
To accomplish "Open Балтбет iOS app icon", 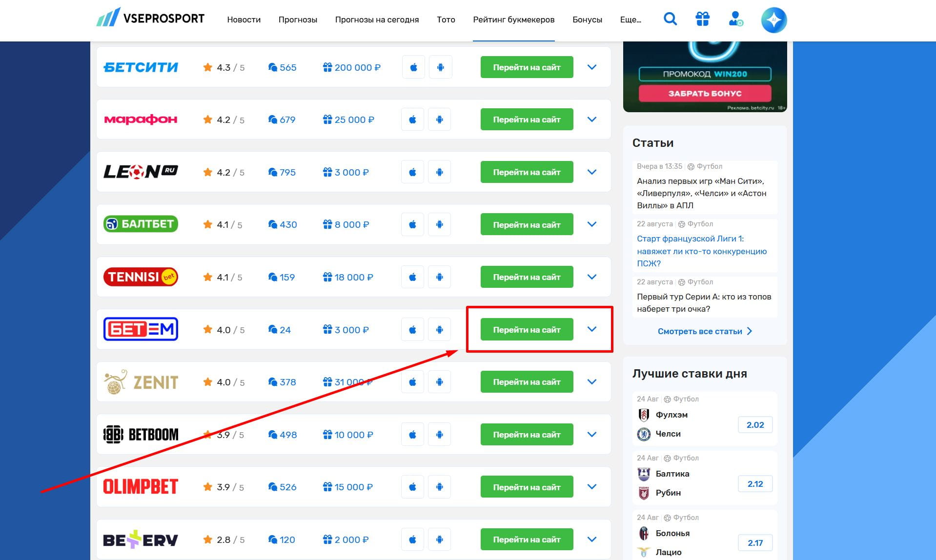I will point(412,224).
